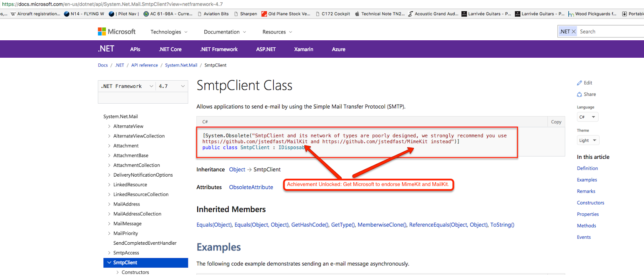This screenshot has width=644, height=275.
Task: Expand the SmtpAccess tree node
Action: coord(109,253)
